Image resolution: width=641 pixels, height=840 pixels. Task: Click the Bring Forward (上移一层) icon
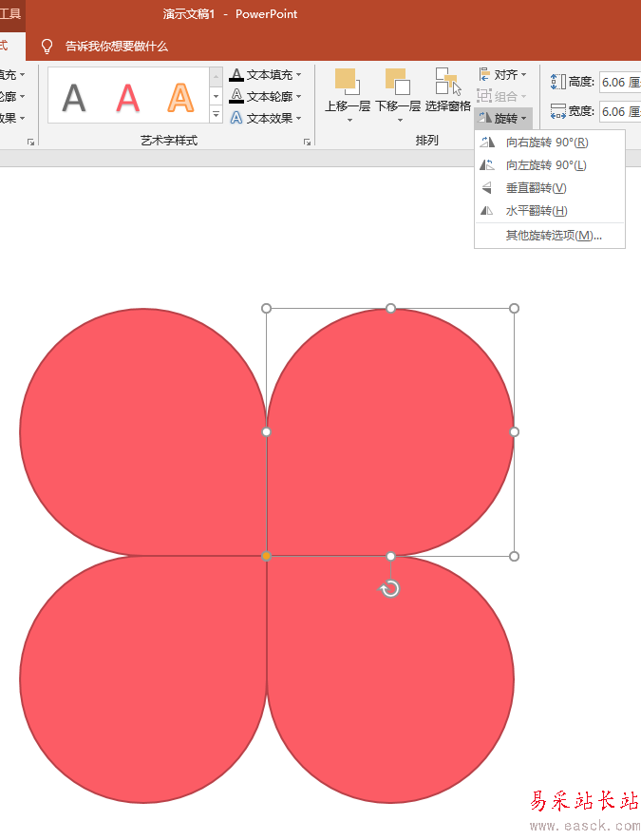pyautogui.click(x=347, y=82)
